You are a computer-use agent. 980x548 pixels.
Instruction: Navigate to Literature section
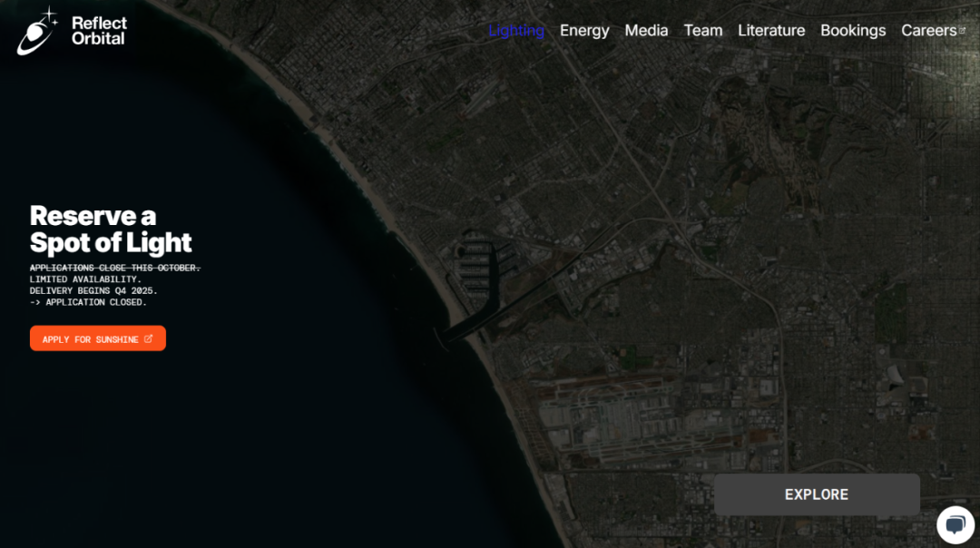pos(771,30)
